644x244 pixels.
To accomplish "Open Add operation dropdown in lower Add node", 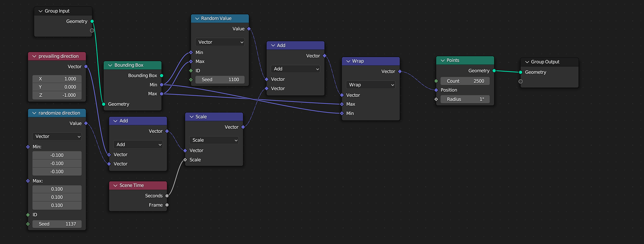I will click(138, 144).
